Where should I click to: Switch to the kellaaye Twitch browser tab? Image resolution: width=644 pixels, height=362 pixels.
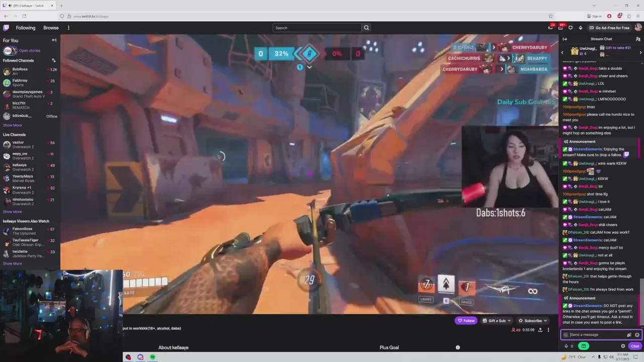coord(28,6)
